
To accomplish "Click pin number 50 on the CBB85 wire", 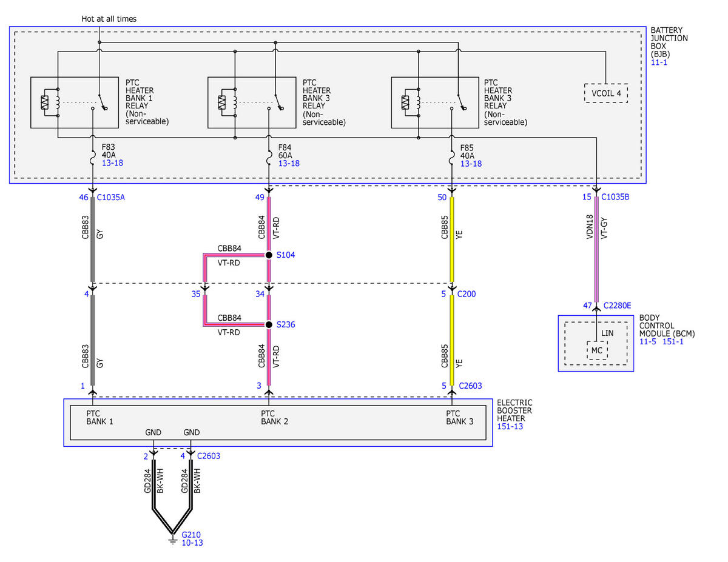I will tap(442, 198).
